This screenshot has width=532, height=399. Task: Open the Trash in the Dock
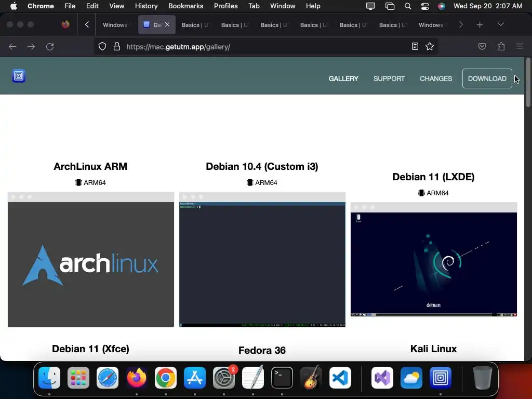(x=482, y=377)
